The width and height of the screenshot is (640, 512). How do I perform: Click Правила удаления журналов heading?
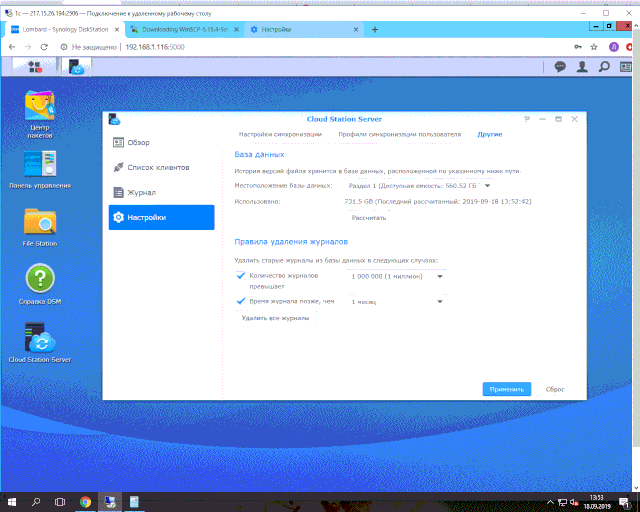pyautogui.click(x=291, y=242)
